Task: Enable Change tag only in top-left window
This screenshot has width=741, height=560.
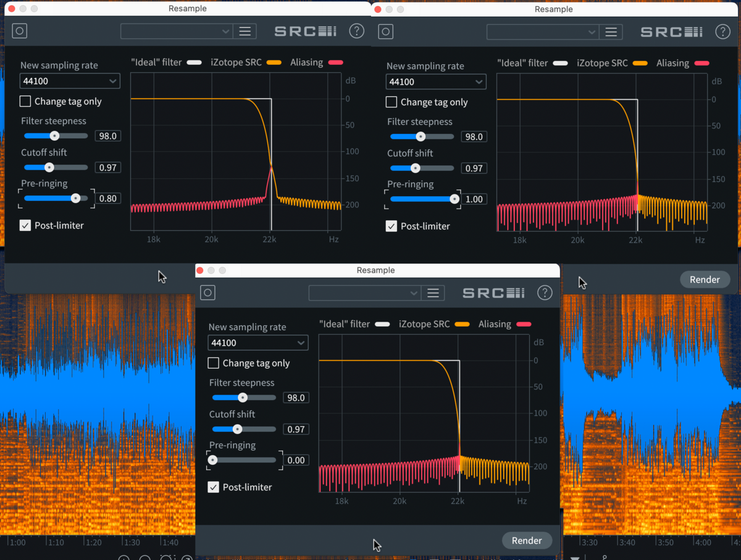Action: [25, 101]
